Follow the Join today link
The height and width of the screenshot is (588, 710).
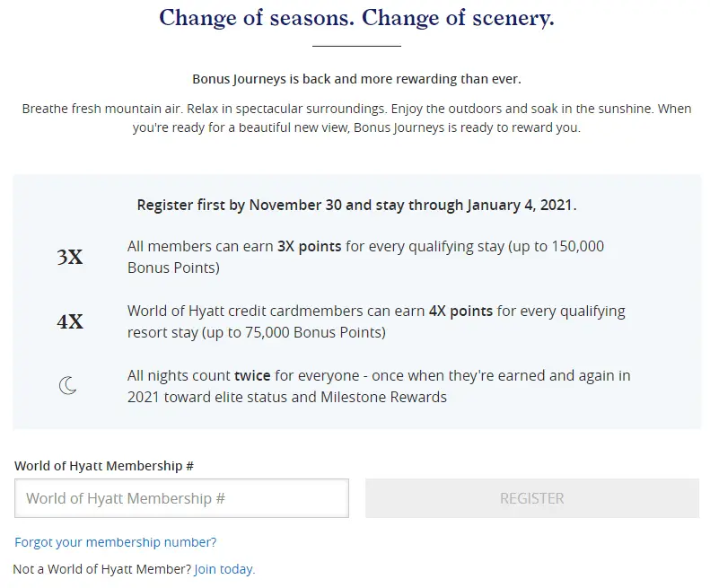224,569
